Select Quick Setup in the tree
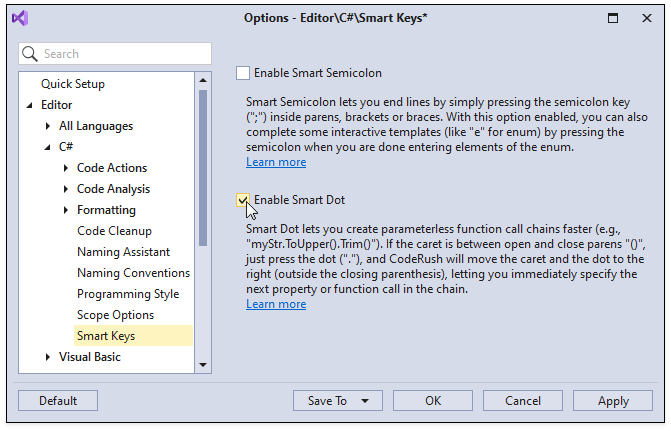 (x=73, y=84)
